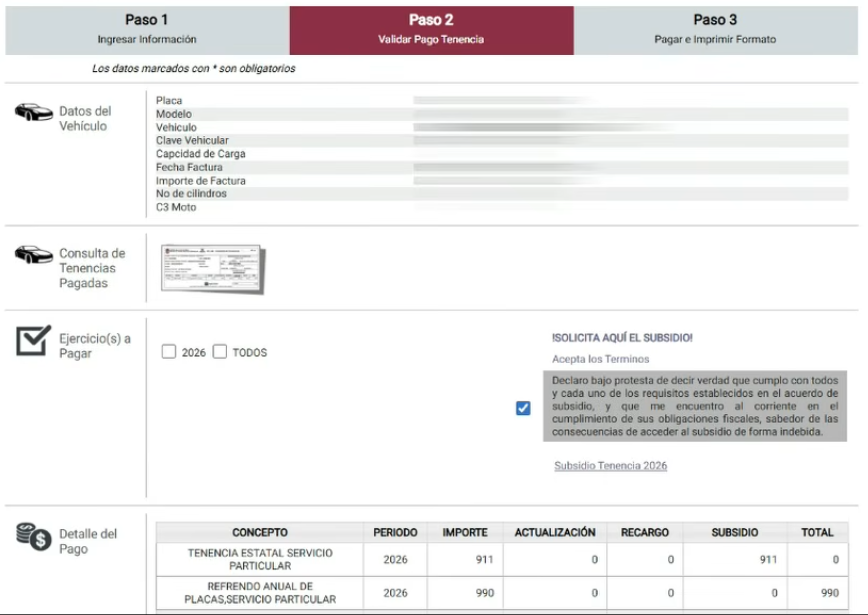Click the SUBSIDIO column header
The image size is (868, 615).
tap(735, 532)
